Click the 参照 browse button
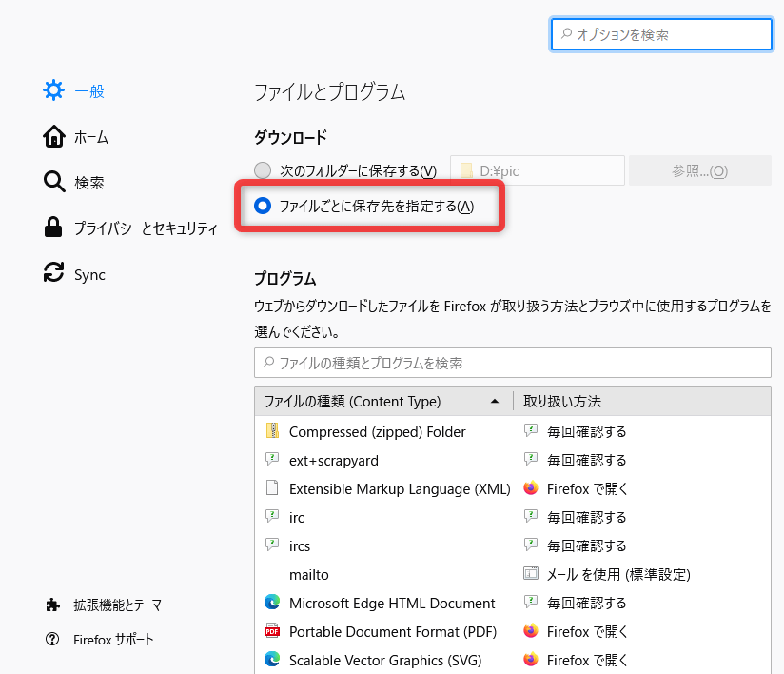The height and width of the screenshot is (674, 784). [700, 170]
